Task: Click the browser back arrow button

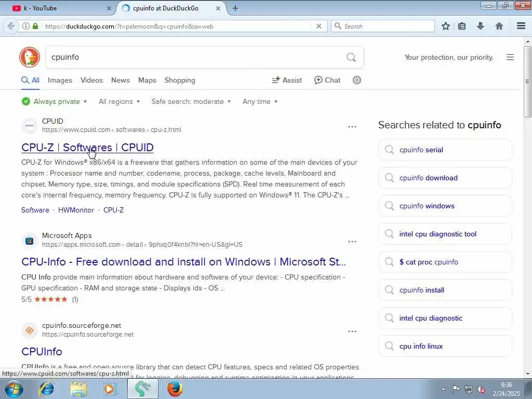Action: 11,26
